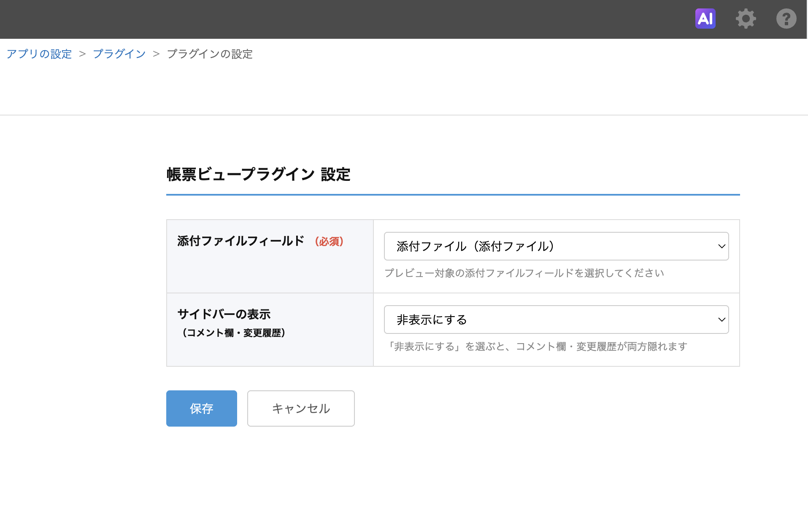Image resolution: width=808 pixels, height=532 pixels.
Task: Open the サイドバーの表示 dropdown
Action: tap(556, 320)
